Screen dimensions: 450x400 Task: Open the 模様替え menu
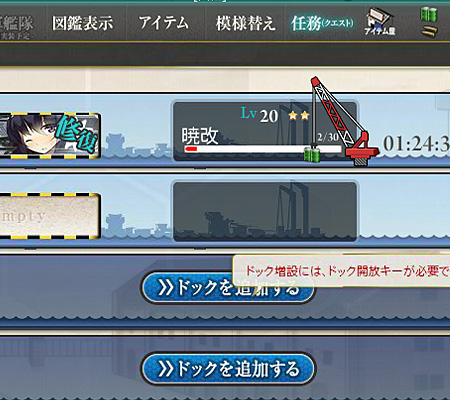(245, 23)
